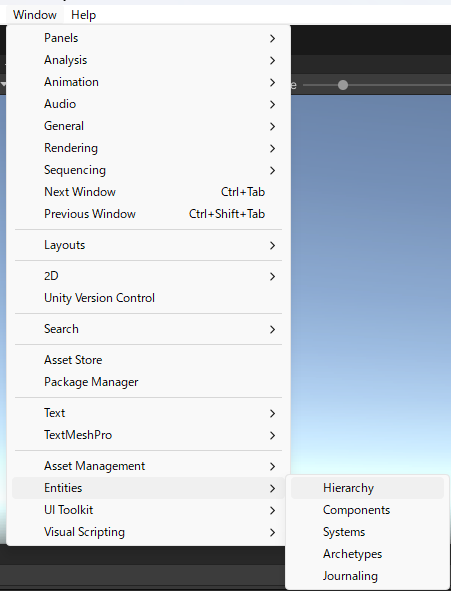This screenshot has width=451, height=591.
Task: Click the chevron arrow beside Search
Action: pos(272,329)
